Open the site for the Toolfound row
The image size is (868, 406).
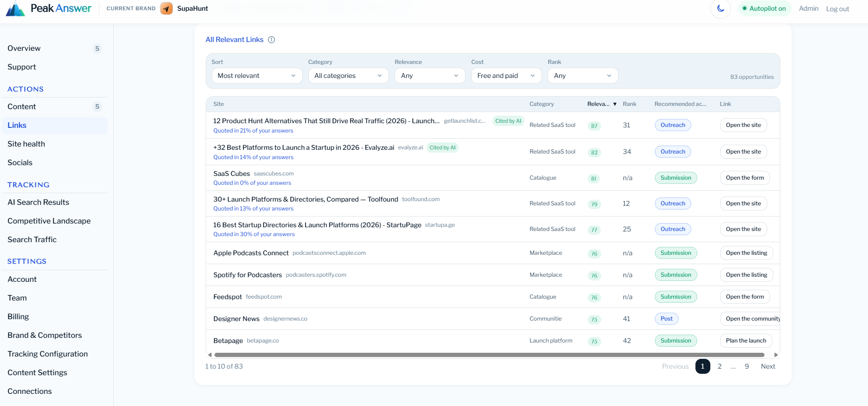point(743,203)
